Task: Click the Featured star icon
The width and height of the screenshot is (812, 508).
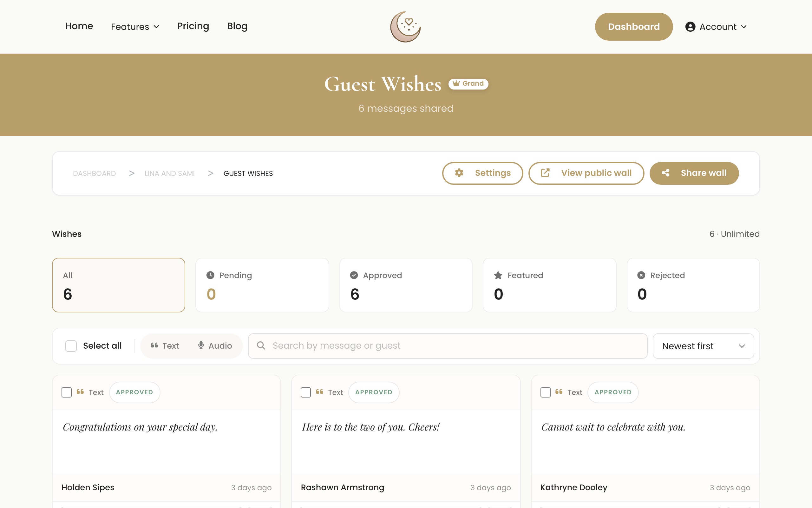Action: (498, 275)
